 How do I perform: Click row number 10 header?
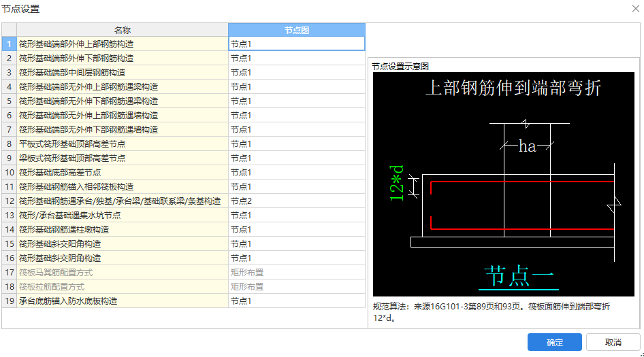(9, 172)
